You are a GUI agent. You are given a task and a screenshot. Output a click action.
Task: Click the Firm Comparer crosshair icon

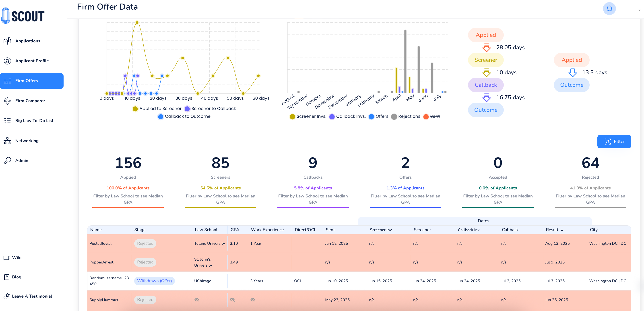(x=8, y=101)
